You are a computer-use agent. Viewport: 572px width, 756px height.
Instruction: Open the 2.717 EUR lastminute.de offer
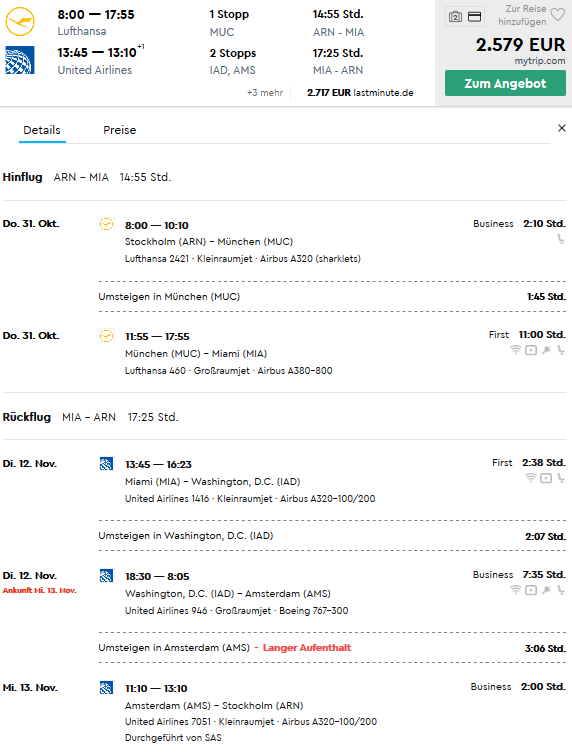360,93
